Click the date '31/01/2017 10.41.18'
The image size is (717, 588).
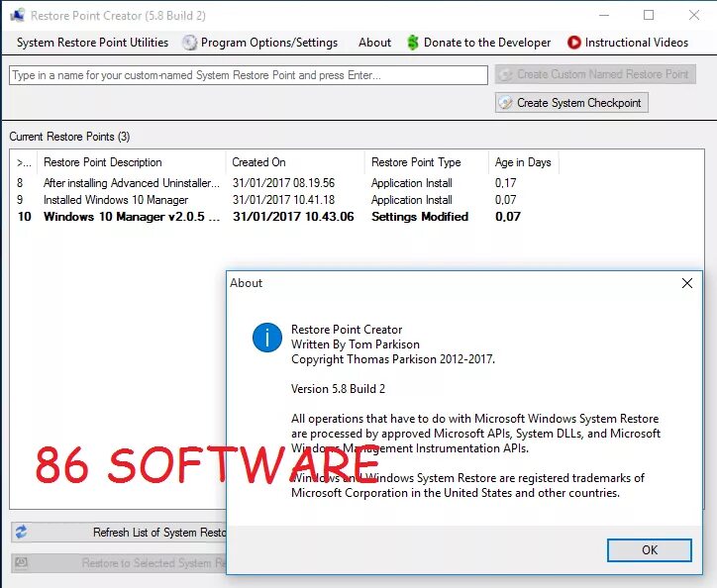pyautogui.click(x=283, y=200)
